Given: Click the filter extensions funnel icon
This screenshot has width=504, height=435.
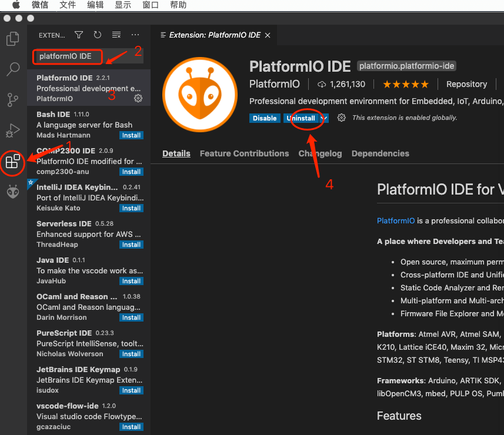Looking at the screenshot, I should (x=79, y=35).
